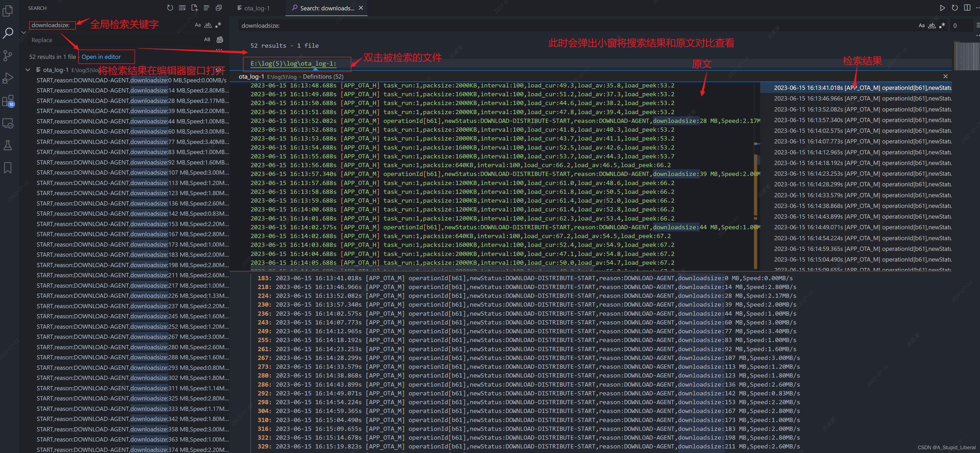
Task: Toggle search details three-dots under Replace
Action: point(219,49)
